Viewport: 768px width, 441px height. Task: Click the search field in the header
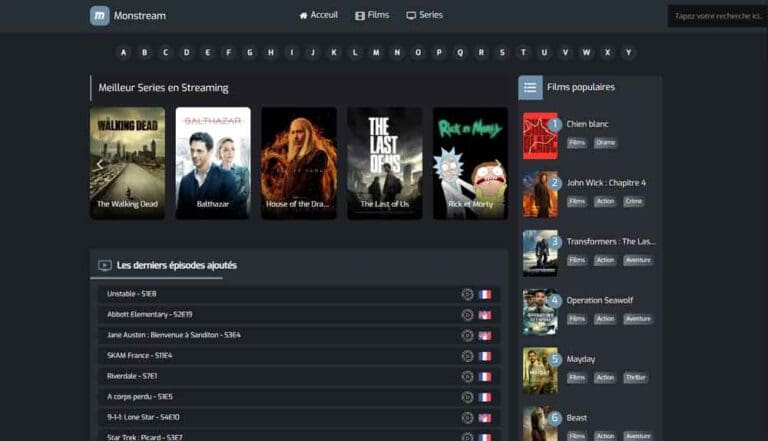[719, 16]
